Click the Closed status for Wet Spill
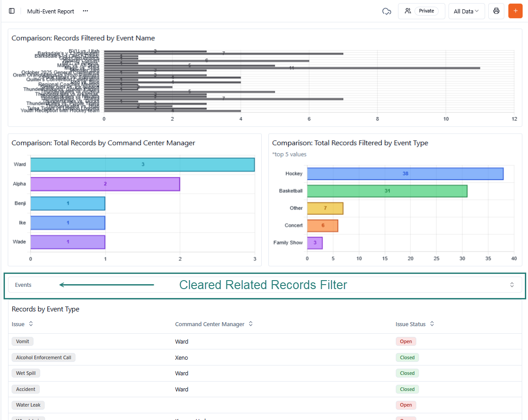Viewport: 528px width, 420px height. click(x=407, y=373)
